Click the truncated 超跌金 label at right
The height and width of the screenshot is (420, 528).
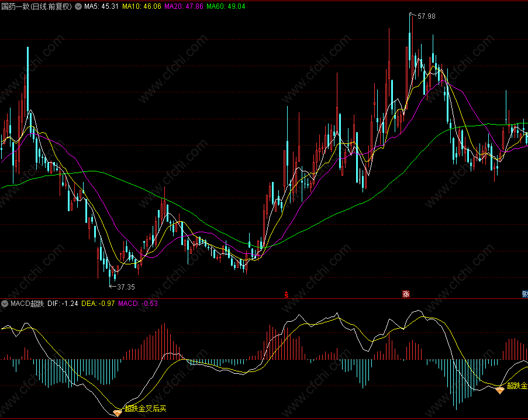click(517, 385)
